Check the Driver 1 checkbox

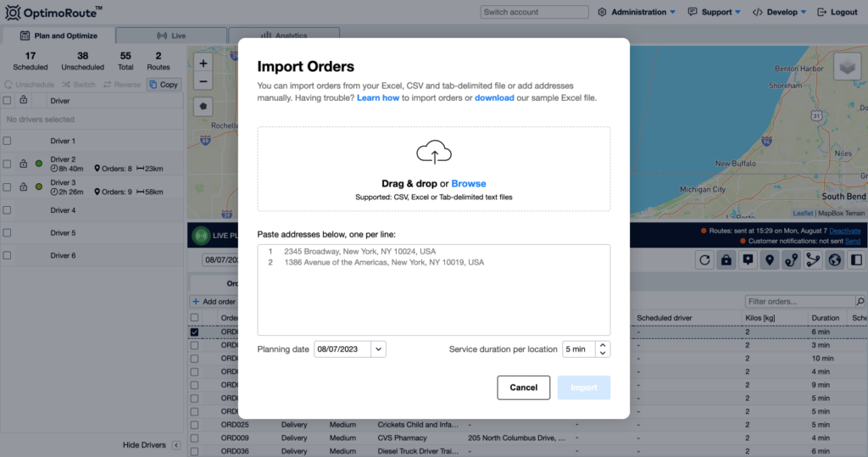(8, 141)
